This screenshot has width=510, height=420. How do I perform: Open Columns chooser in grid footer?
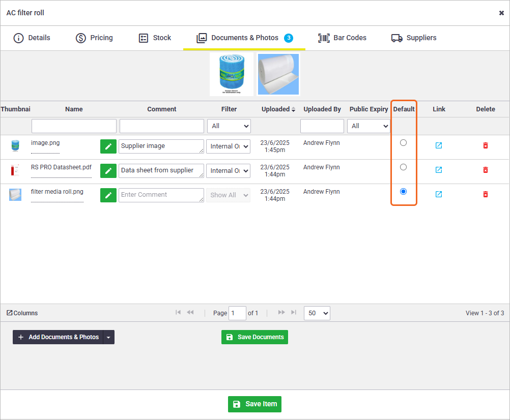point(22,313)
